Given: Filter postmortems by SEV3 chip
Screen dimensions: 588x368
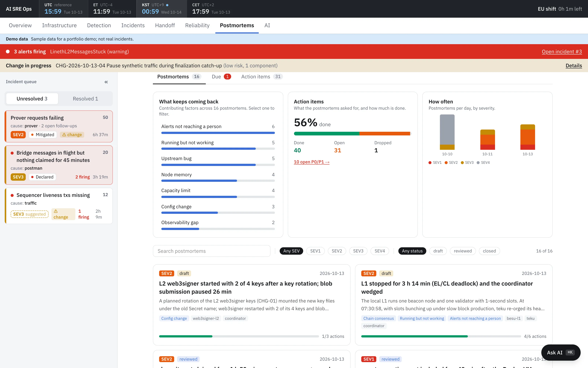Looking at the screenshot, I should (358, 251).
